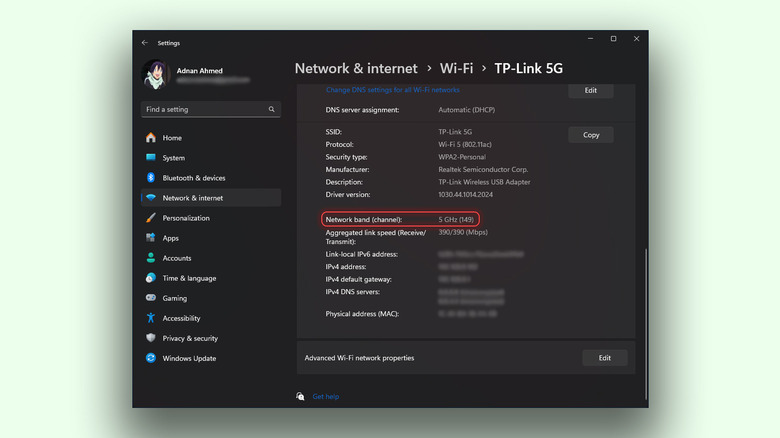Select Accessibility in the sidebar
This screenshot has width=780, height=438.
click(181, 318)
